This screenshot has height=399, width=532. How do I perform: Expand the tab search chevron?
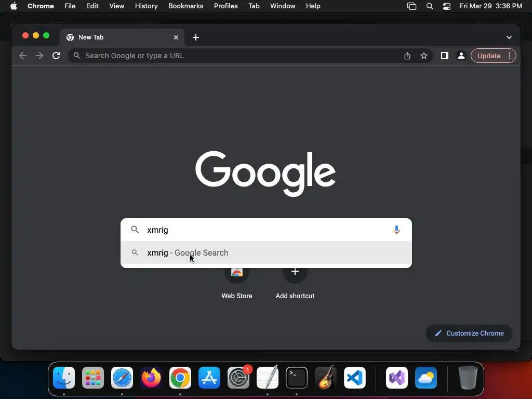click(509, 37)
